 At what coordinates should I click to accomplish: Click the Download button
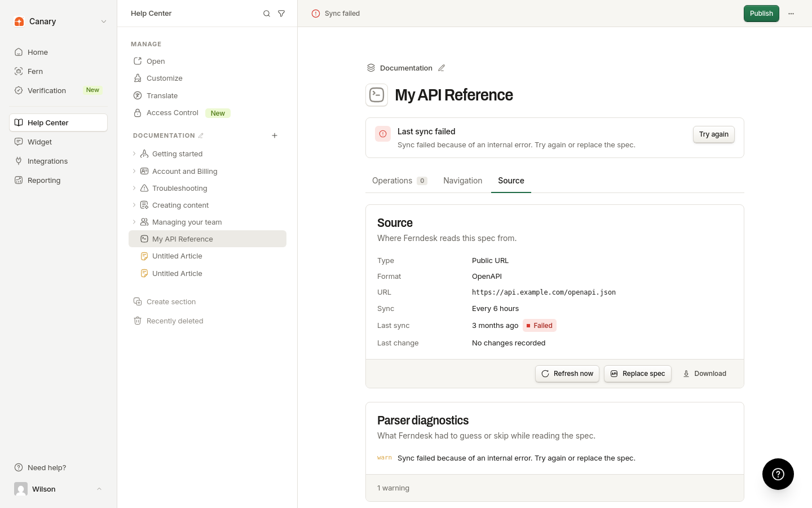(x=704, y=374)
